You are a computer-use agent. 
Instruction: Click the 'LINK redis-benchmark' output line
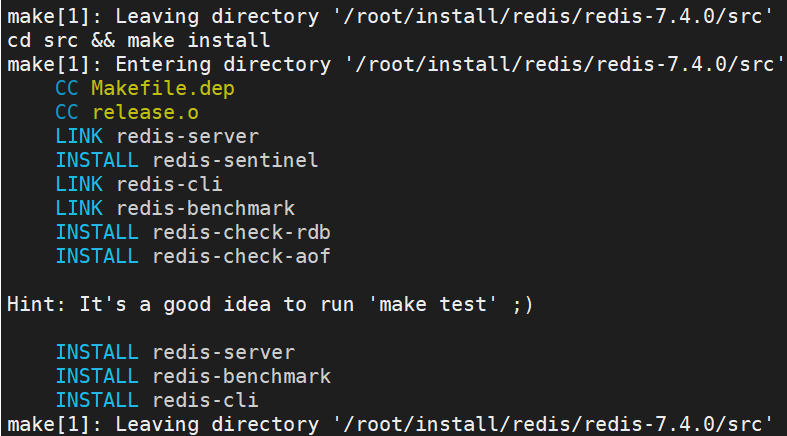[x=175, y=209]
